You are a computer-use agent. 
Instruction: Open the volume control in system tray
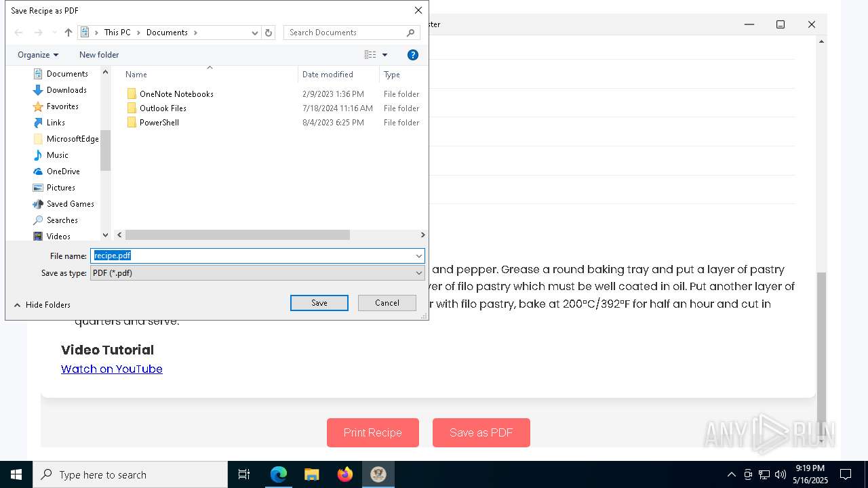[x=781, y=474]
